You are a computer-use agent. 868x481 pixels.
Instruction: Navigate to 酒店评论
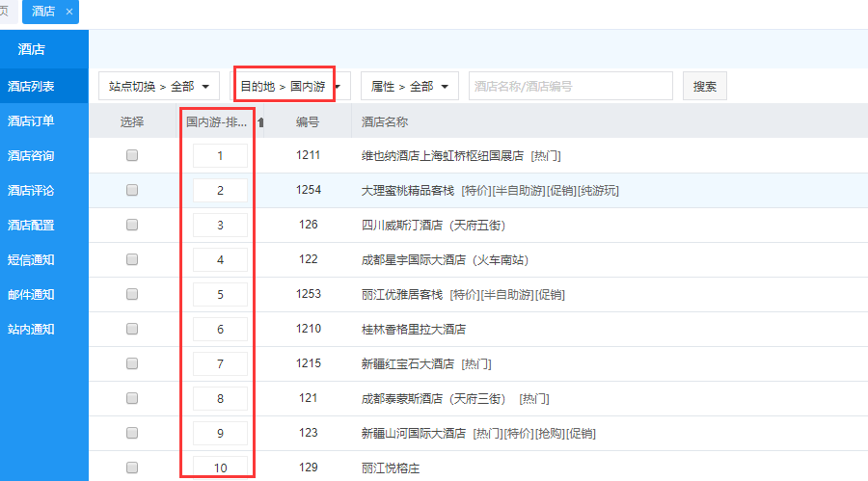32,191
